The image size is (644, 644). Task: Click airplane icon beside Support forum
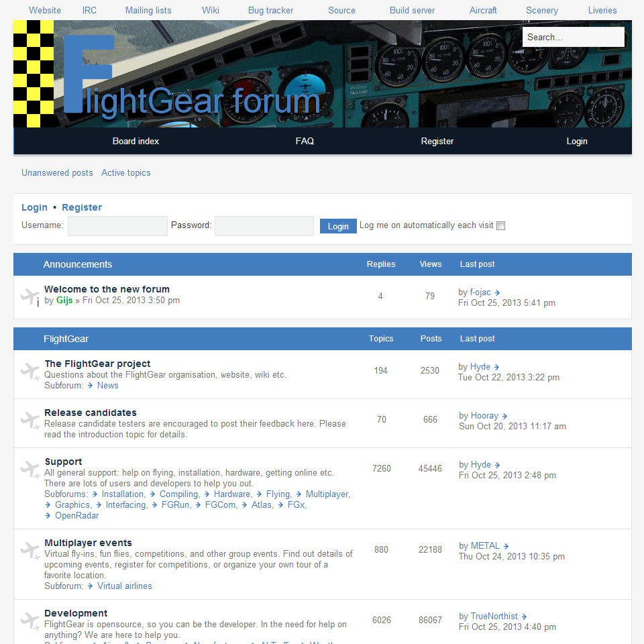pos(30,470)
